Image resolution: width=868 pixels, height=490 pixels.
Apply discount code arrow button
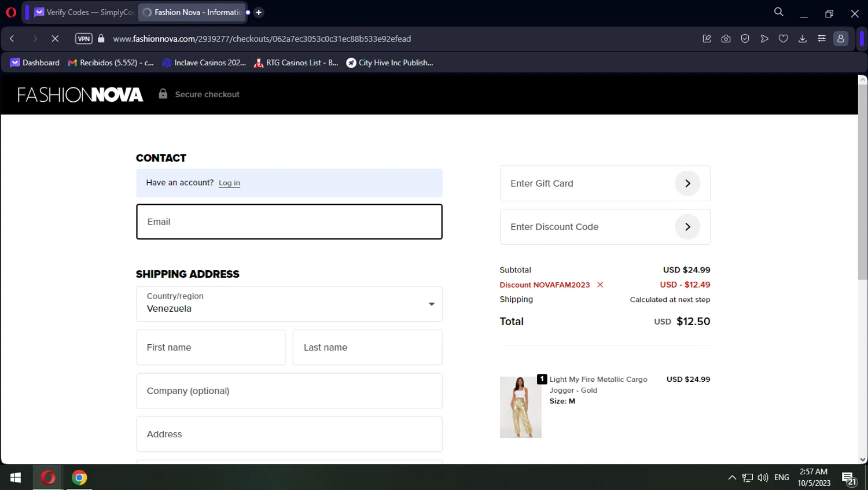click(x=687, y=227)
